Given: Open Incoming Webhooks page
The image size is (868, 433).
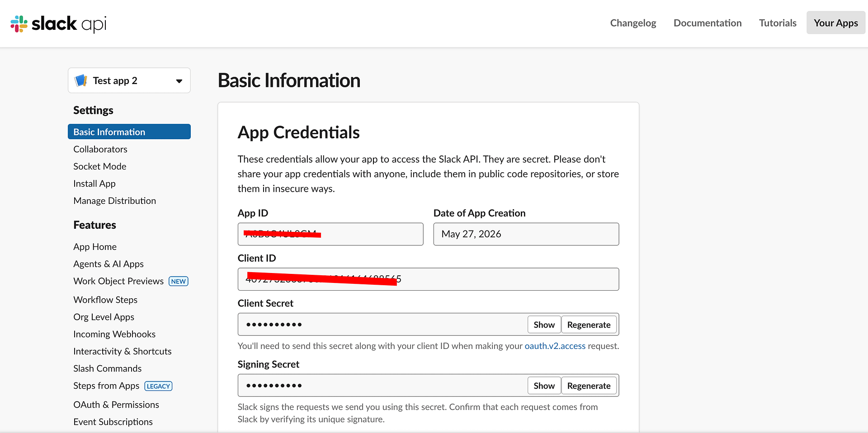Looking at the screenshot, I should [x=114, y=334].
